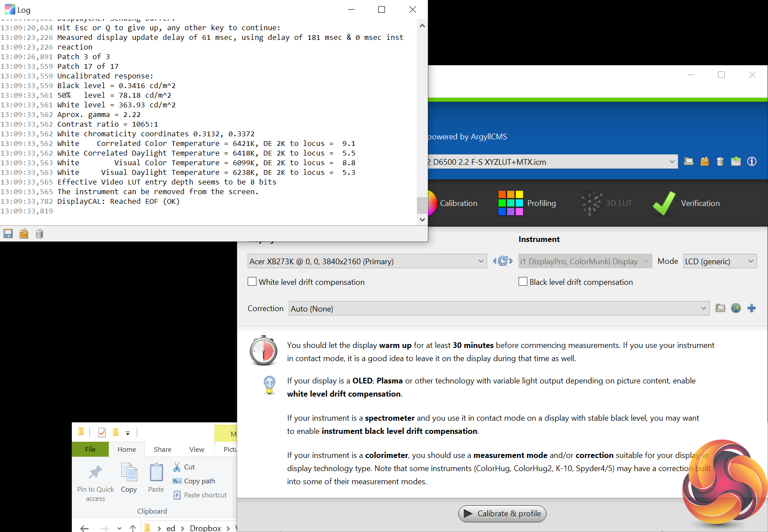Open recent locations dropdown in Explorer navigation

tap(119, 528)
